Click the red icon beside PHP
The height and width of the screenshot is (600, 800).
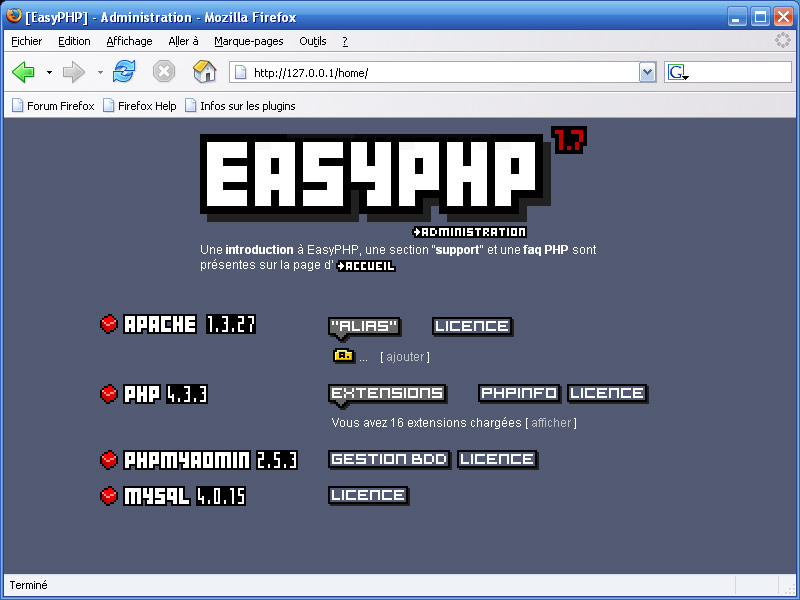109,393
